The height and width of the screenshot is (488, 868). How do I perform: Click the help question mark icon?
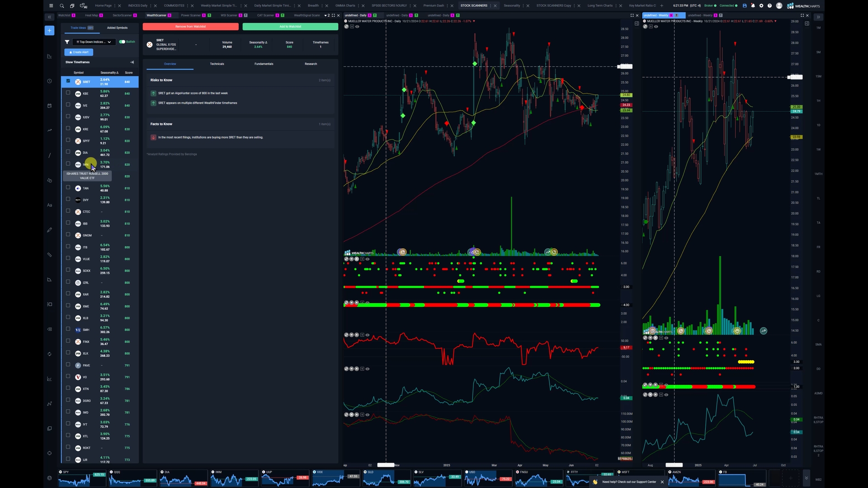[769, 6]
